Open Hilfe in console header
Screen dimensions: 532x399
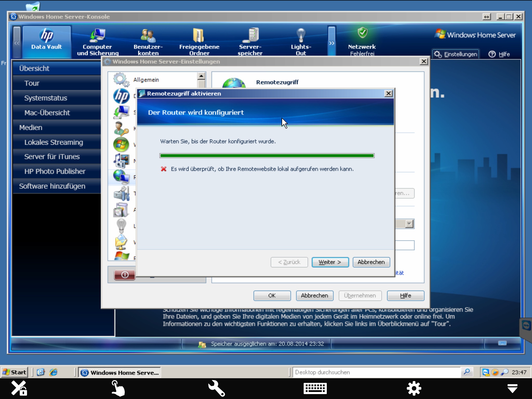[499, 54]
